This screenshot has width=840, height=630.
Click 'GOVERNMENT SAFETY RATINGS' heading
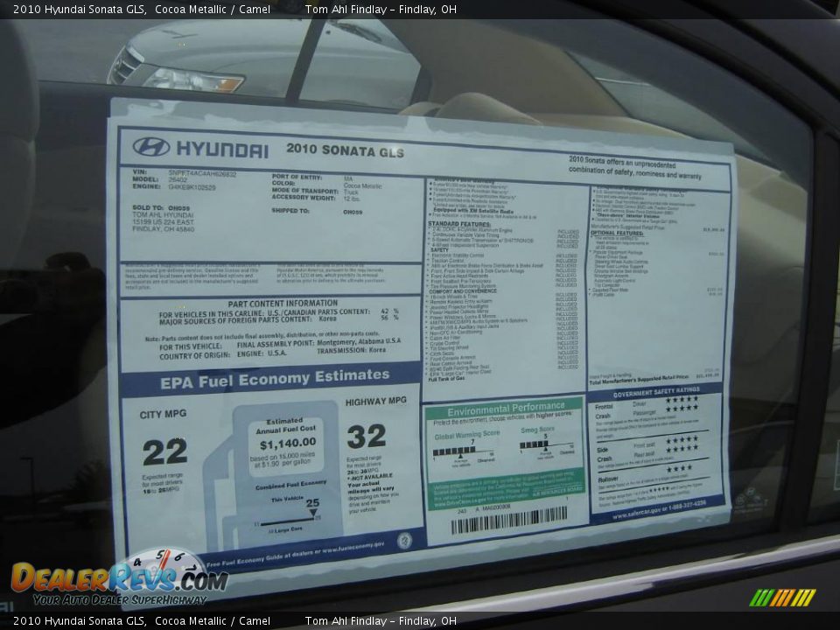656,393
